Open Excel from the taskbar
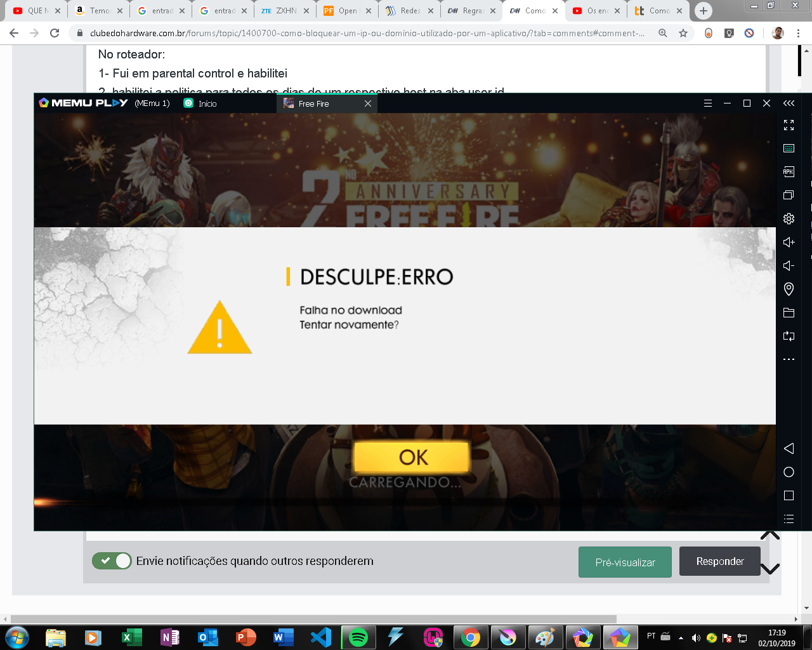 point(131,637)
